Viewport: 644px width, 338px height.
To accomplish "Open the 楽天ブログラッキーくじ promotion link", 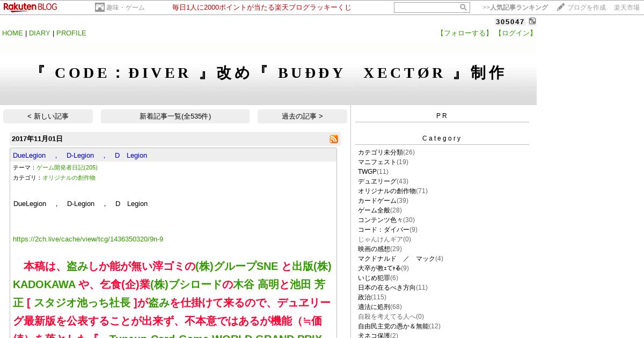I will (262, 8).
